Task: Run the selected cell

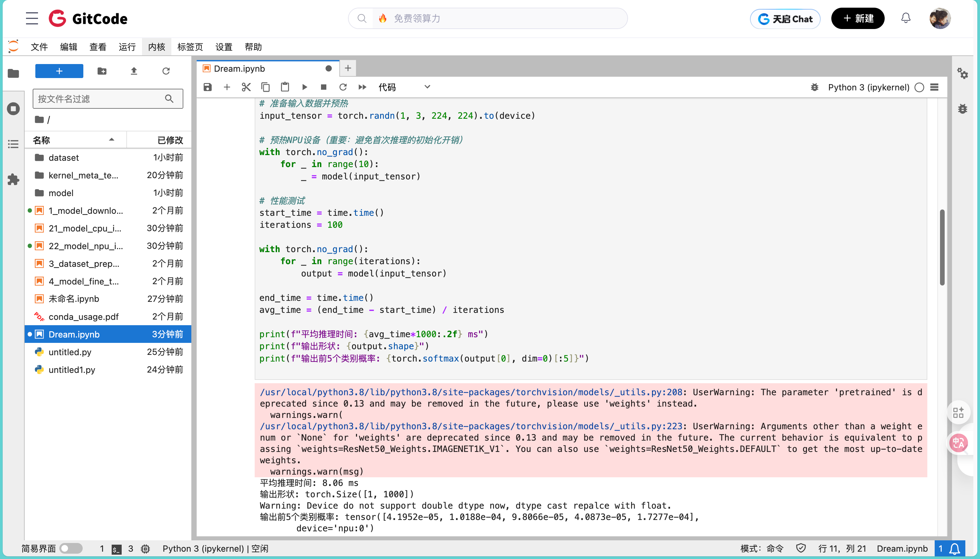Action: click(304, 87)
